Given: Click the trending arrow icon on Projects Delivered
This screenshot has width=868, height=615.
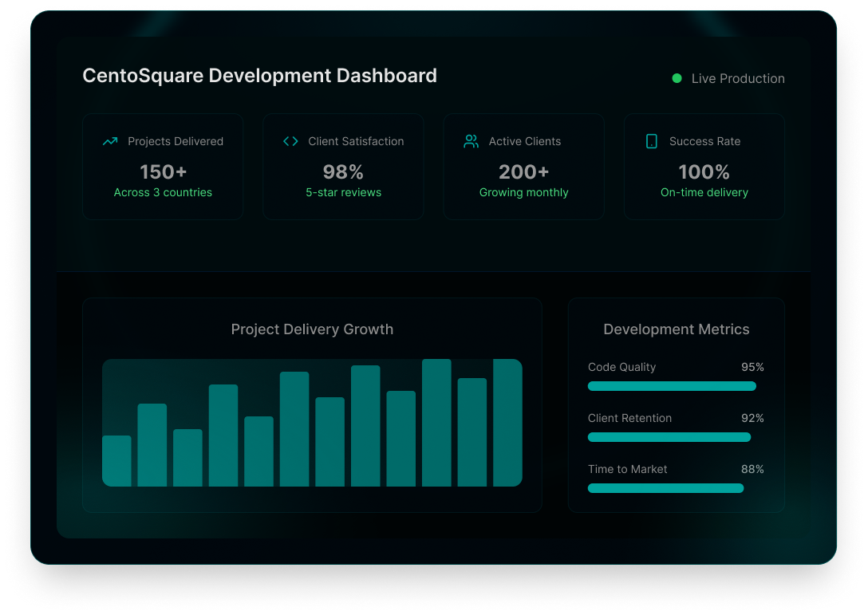Looking at the screenshot, I should [x=110, y=141].
